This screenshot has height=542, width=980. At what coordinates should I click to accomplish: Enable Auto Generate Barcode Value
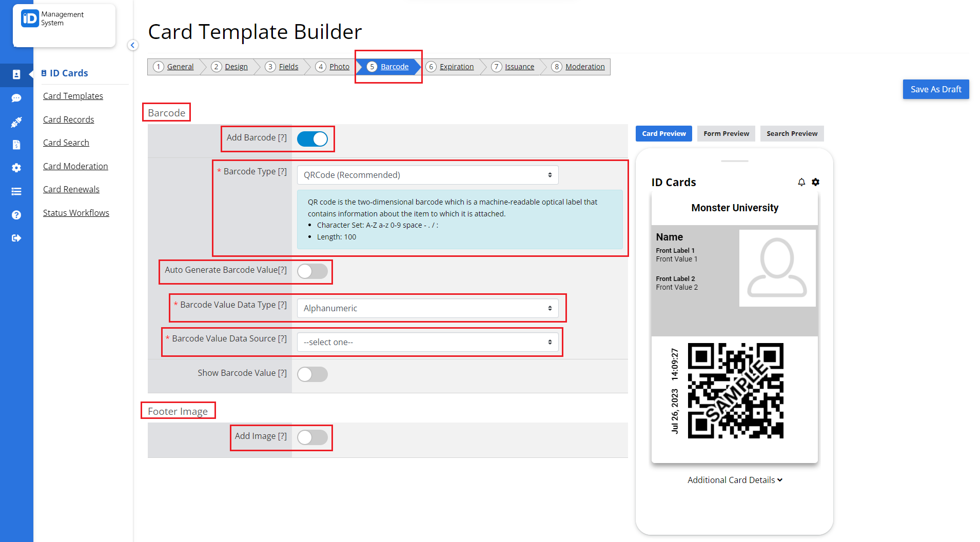coord(311,271)
